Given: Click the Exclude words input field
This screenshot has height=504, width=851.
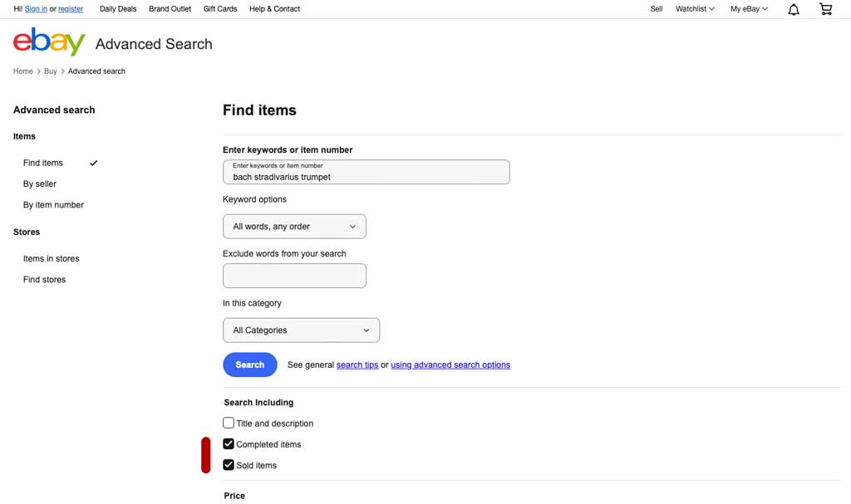Looking at the screenshot, I should pos(294,276).
